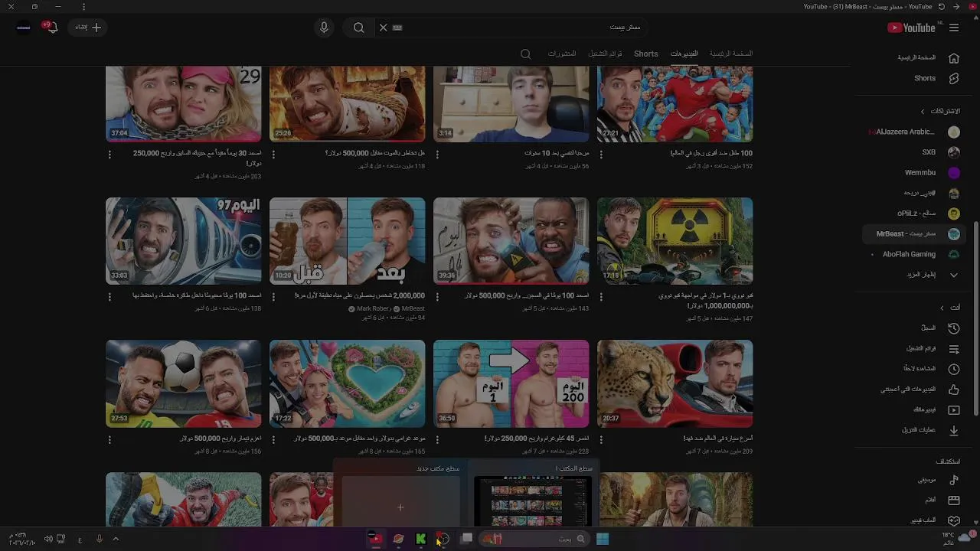This screenshot has width=980, height=551.
Task: Click the magnifier search button beside the search box
Action: click(x=358, y=28)
